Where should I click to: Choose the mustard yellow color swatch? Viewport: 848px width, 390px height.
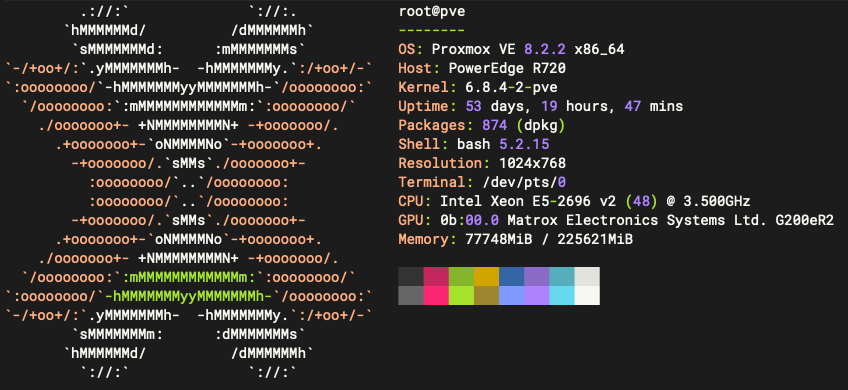click(487, 276)
